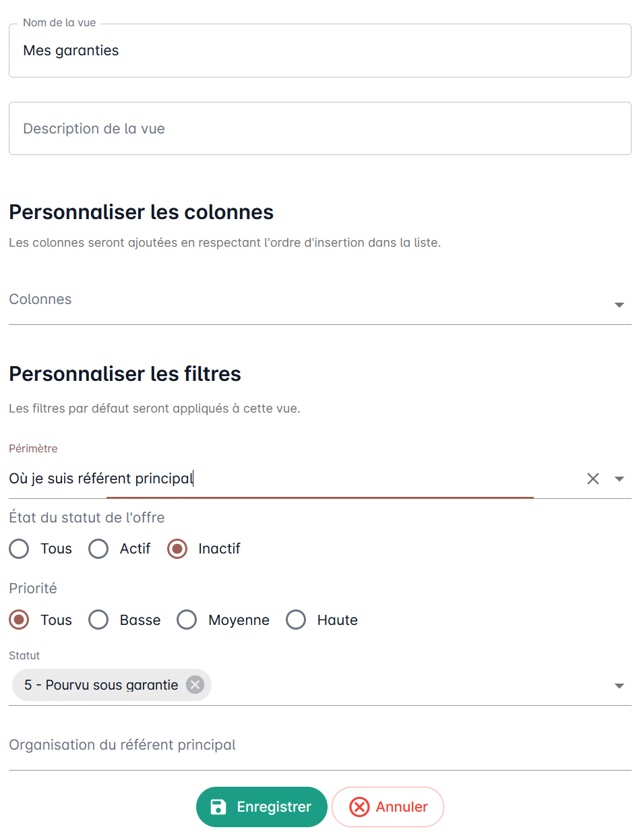Screen dimensions: 641x840
Task: Click the save icon in the Enregistrer button
Action: click(x=218, y=807)
